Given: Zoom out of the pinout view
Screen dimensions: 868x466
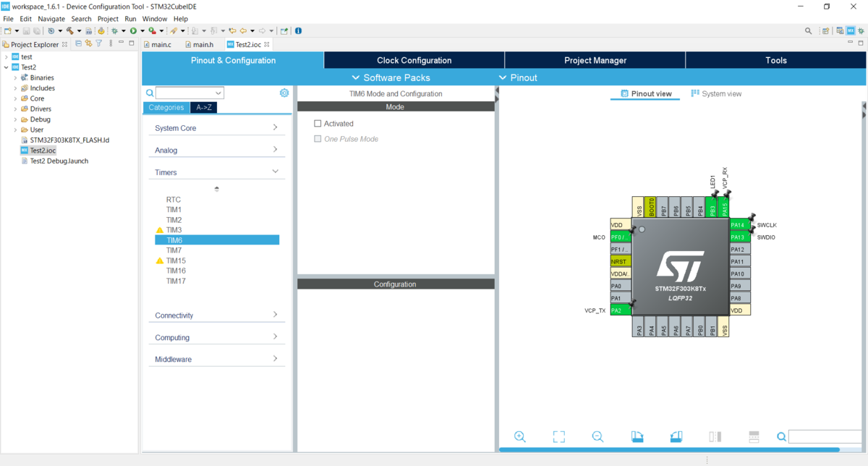Looking at the screenshot, I should coord(597,436).
